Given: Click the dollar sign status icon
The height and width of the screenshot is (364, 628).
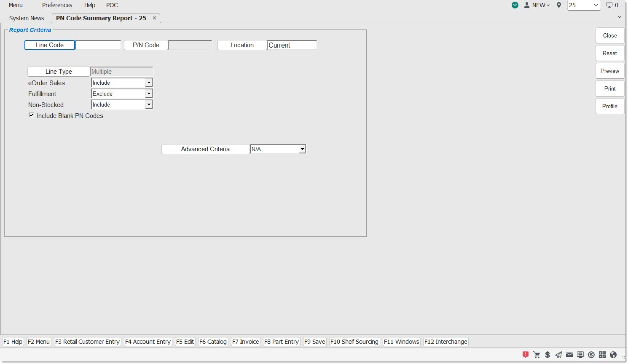Looking at the screenshot, I should point(547,355).
